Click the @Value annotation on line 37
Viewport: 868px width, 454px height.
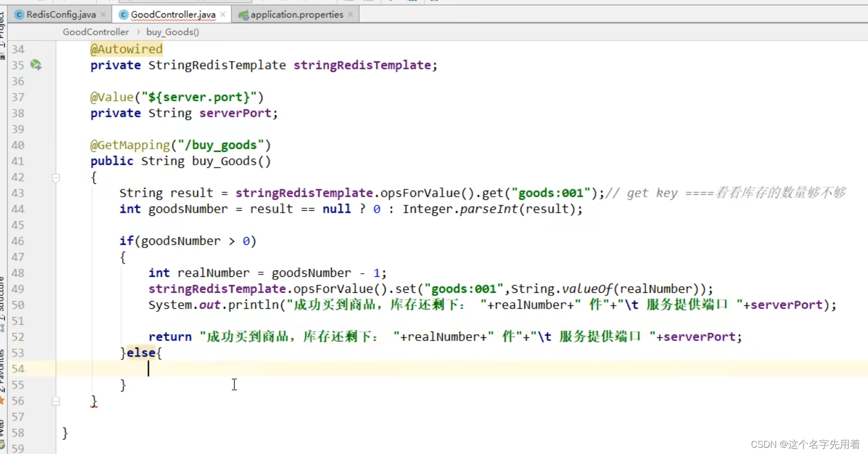point(112,97)
